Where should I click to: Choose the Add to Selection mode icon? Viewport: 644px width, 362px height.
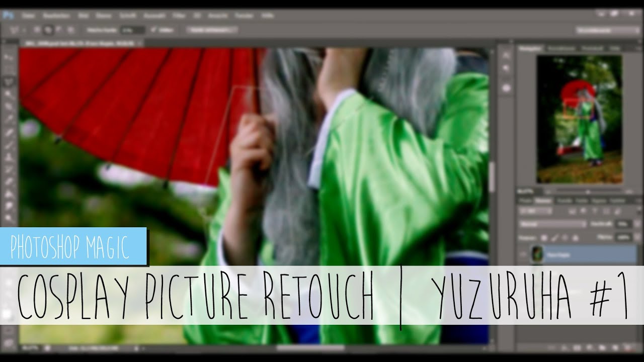[49, 30]
